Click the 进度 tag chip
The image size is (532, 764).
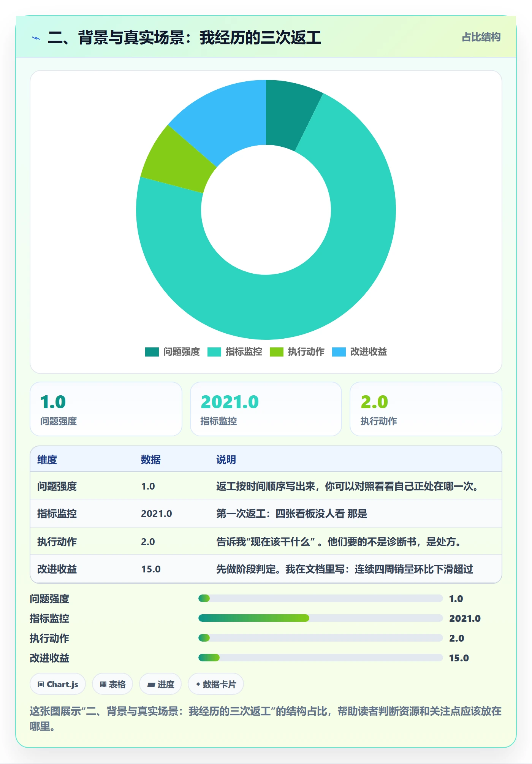click(160, 684)
